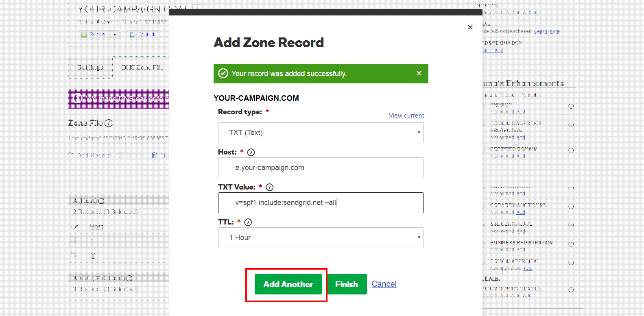Viewport: 644px width, 316px height.
Task: Click the play icon on purple DNS banner
Action: click(x=77, y=98)
